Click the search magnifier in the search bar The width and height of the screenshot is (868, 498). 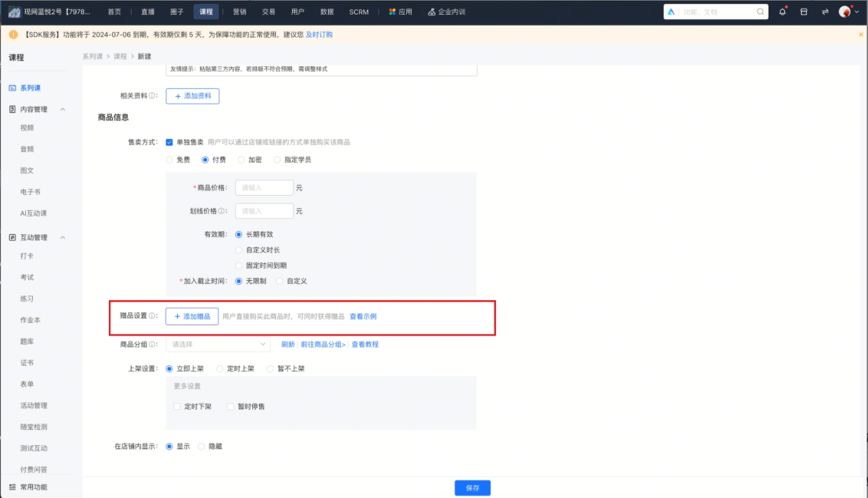[760, 11]
